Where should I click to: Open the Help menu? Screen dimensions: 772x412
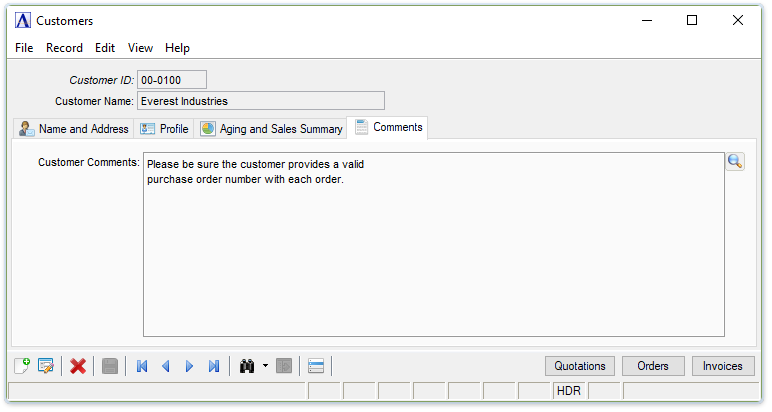pyautogui.click(x=177, y=48)
